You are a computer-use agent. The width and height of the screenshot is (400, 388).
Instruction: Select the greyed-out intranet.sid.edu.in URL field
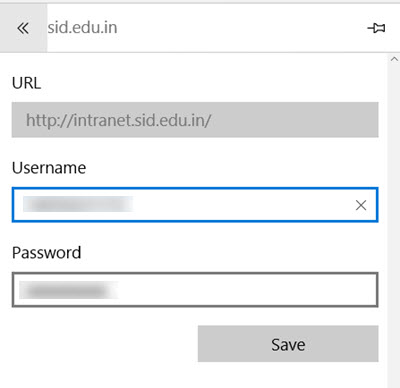195,120
